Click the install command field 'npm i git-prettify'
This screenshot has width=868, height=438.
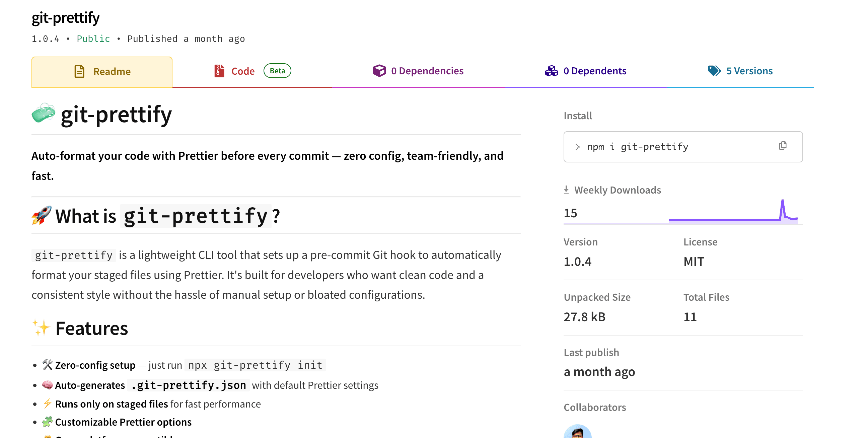[x=683, y=147]
